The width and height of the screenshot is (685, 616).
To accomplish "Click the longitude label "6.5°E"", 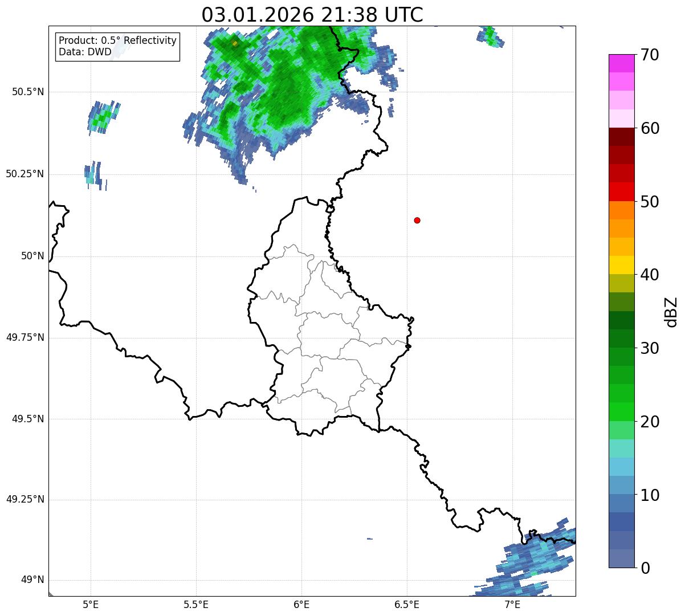I will coord(407,605).
